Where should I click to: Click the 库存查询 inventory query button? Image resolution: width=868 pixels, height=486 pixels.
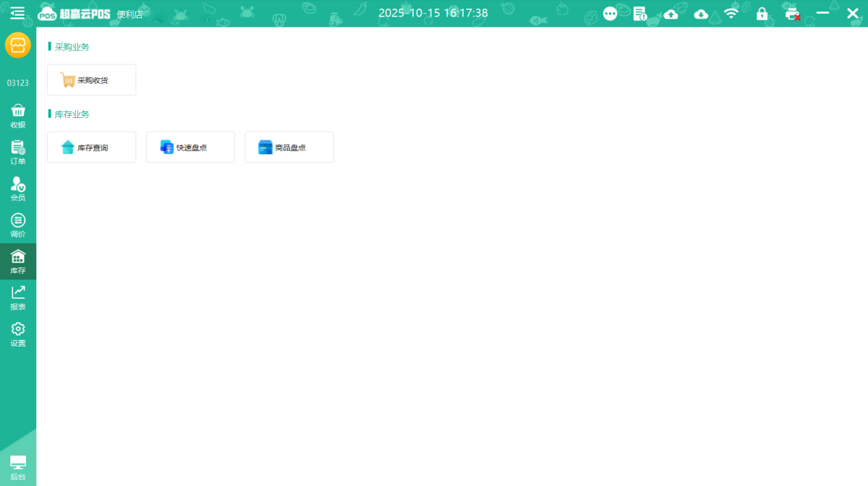tap(92, 148)
